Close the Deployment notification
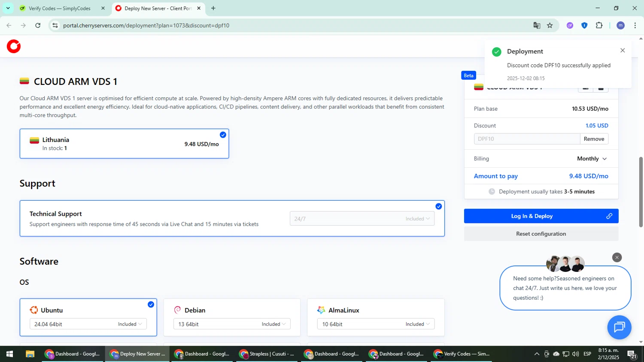The width and height of the screenshot is (644, 362). (623, 51)
